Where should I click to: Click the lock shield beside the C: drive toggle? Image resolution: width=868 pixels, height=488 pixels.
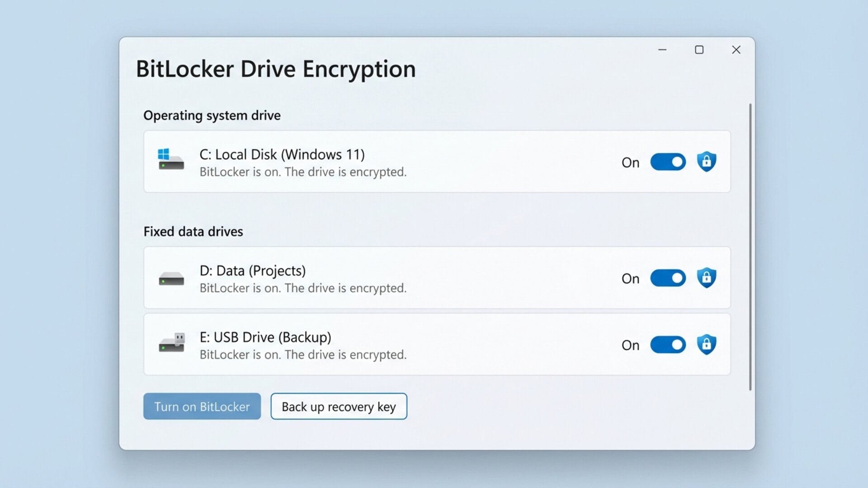point(707,161)
